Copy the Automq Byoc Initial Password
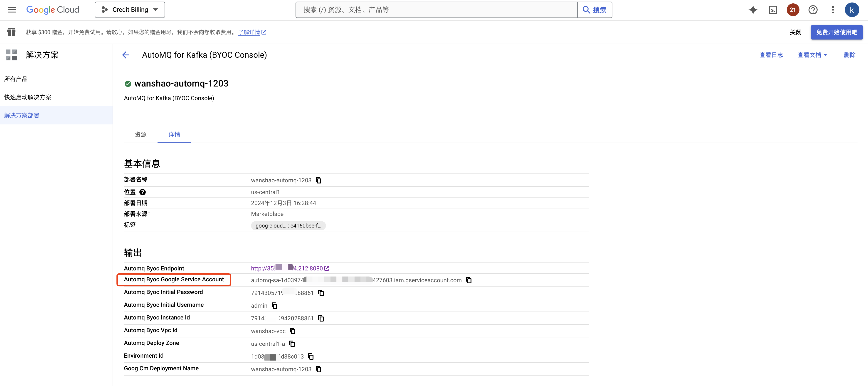868x386 pixels. click(x=321, y=293)
